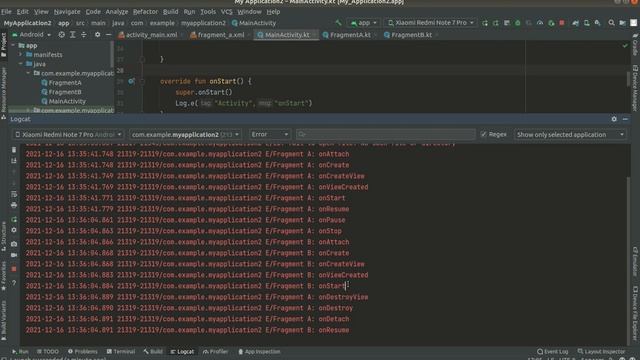
Task: Select FragmentA in project tree
Action: (x=61, y=82)
